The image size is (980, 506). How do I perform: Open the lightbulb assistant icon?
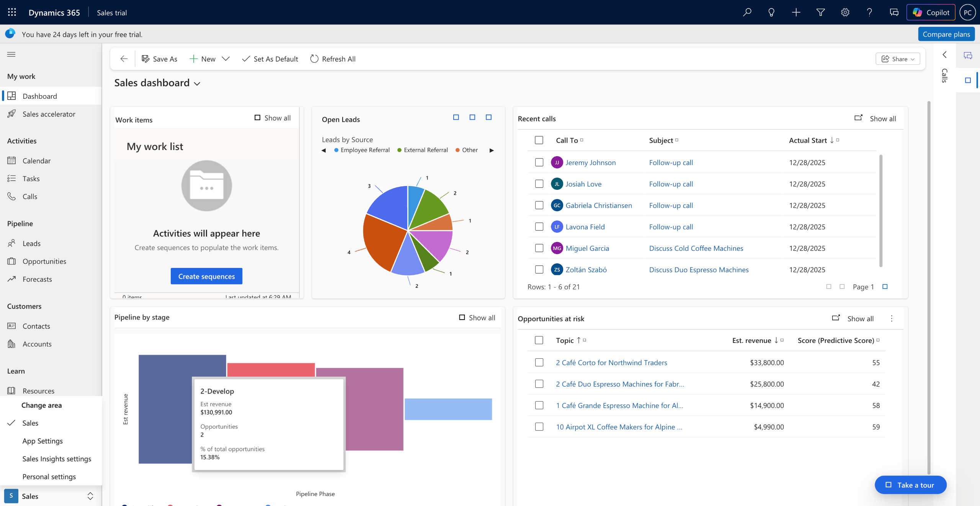click(x=771, y=12)
